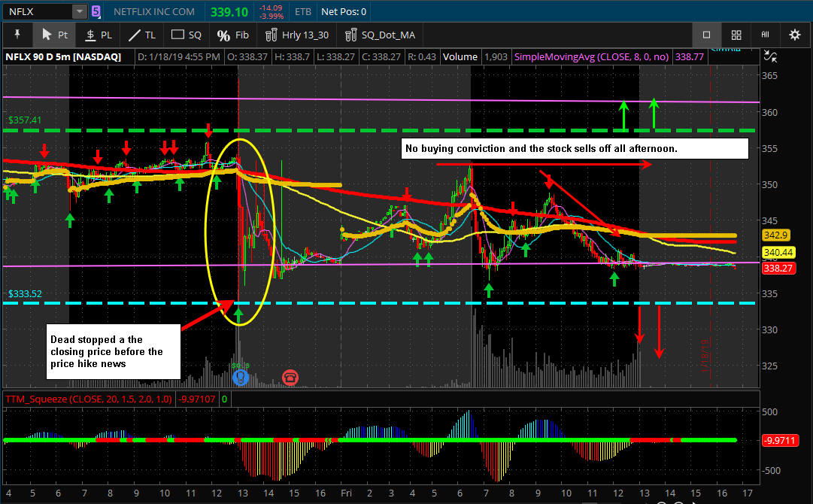Screen dimensions: 813x504
Task: Toggle single chart layout view
Action: (706, 35)
